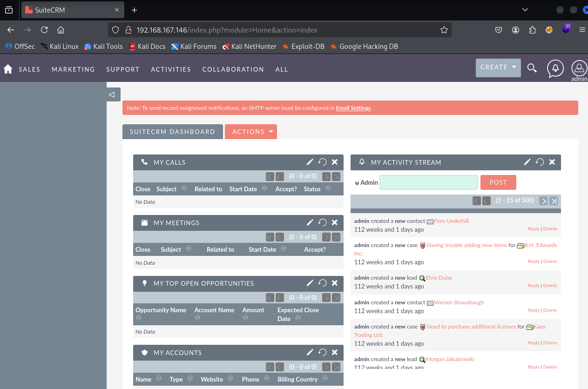Viewport: 588px width, 389px height.
Task: Sort My Calls by Subject column
Action: 167,189
